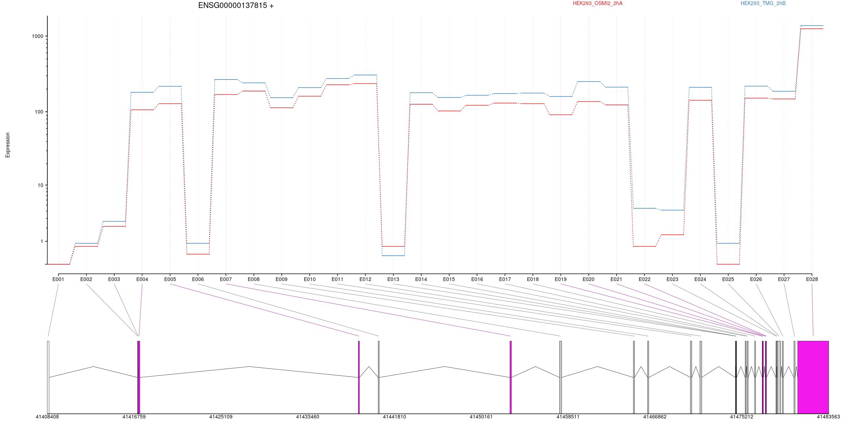Click the blue expression segment above E020
868x434 pixels.
coord(588,82)
